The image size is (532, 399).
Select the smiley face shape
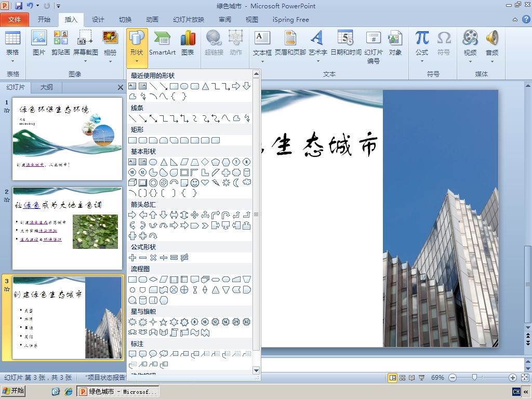[x=194, y=183]
